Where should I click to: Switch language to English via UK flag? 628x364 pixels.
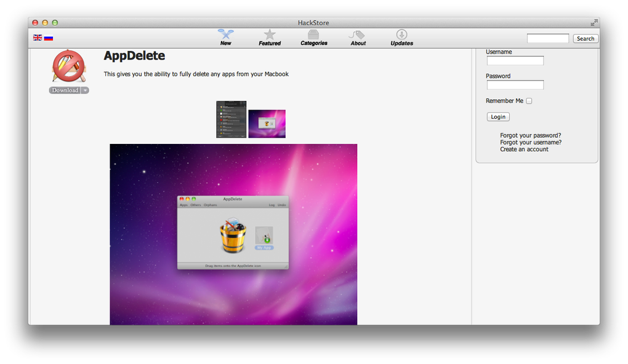click(38, 38)
